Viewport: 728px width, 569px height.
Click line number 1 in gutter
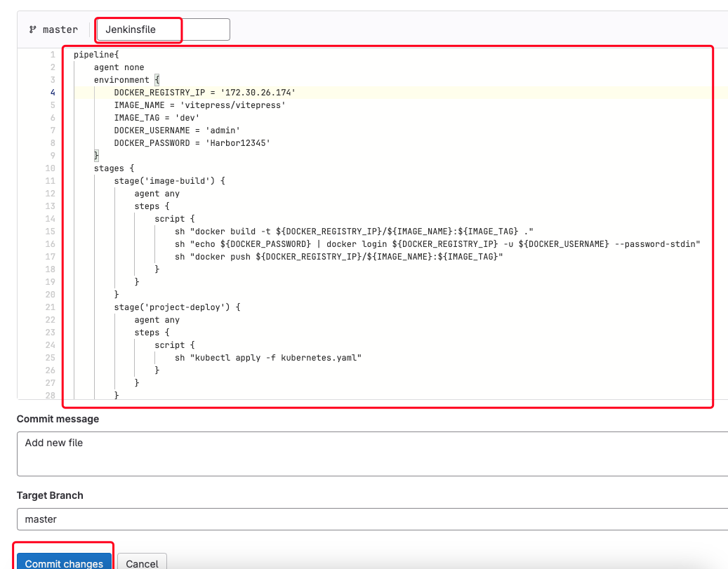53,55
